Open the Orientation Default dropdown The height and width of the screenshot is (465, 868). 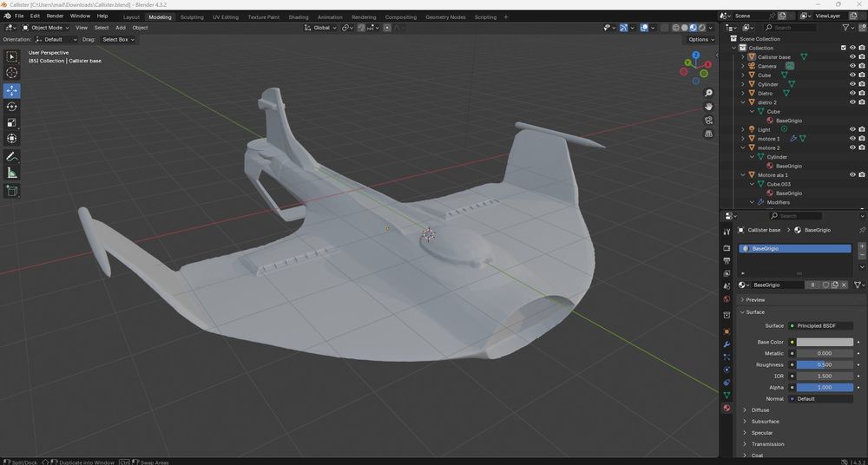click(56, 40)
